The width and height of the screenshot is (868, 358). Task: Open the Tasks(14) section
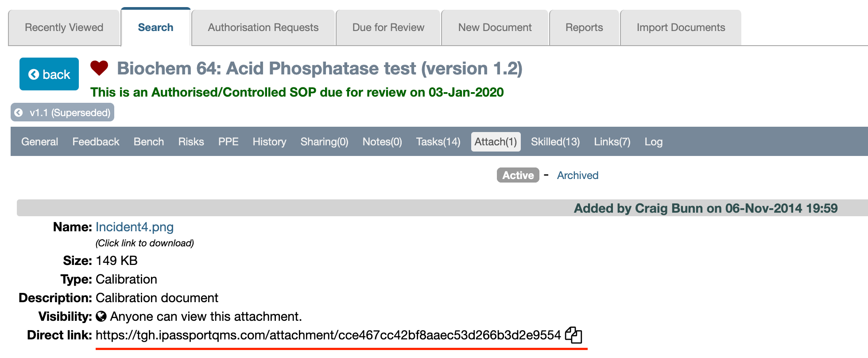point(438,142)
